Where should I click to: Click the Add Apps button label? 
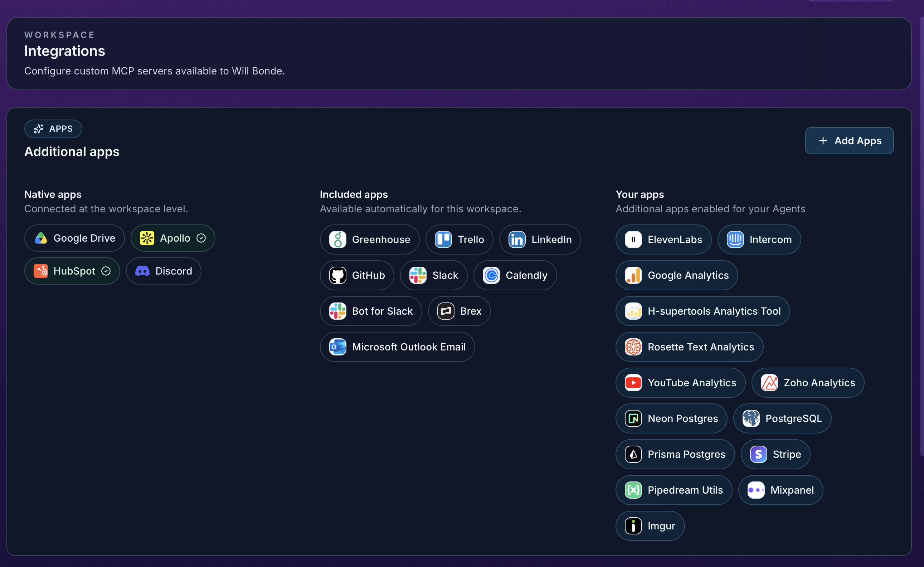point(858,141)
